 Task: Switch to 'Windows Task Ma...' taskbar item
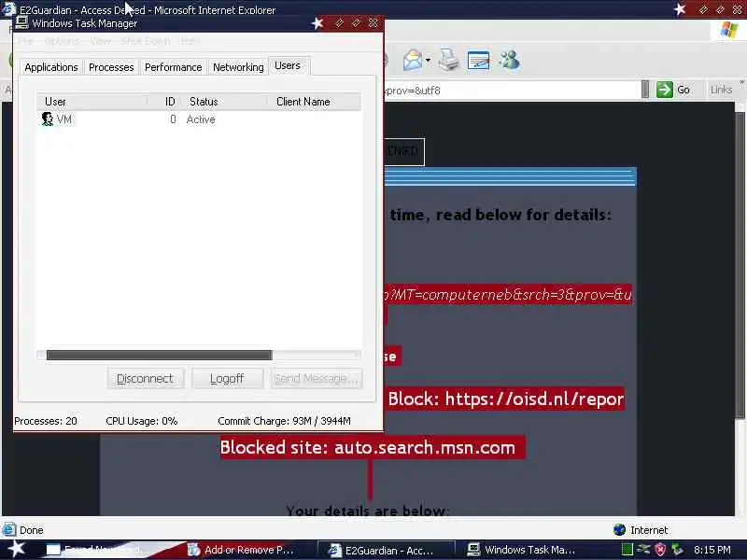[x=526, y=550]
